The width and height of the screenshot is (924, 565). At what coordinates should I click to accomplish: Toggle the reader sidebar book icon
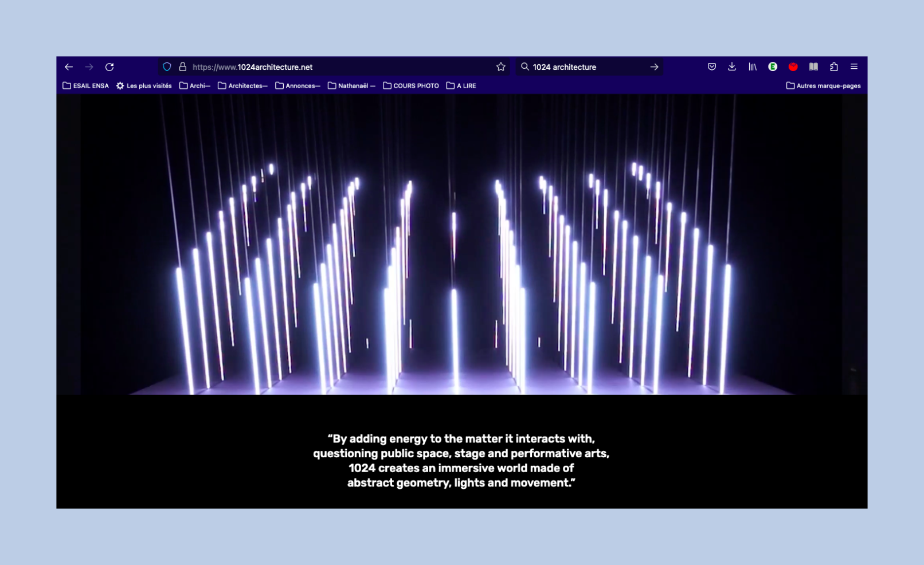coord(813,67)
